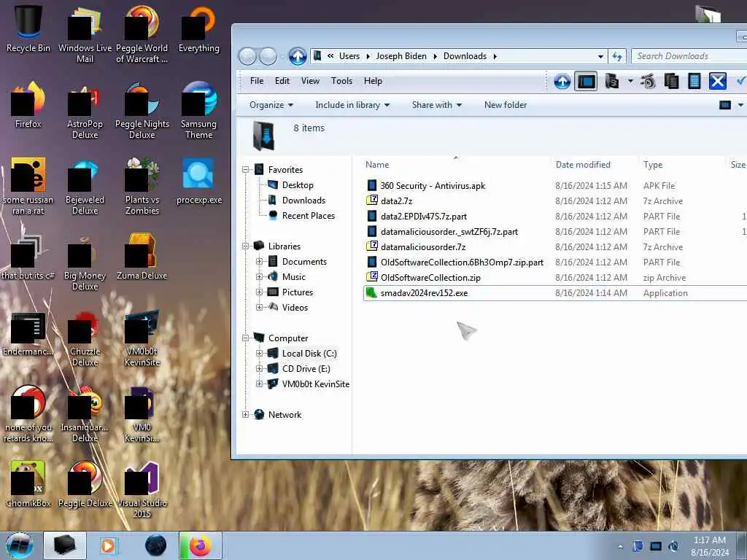747x560 pixels.
Task: Select the file data2.7z
Action: (x=396, y=201)
